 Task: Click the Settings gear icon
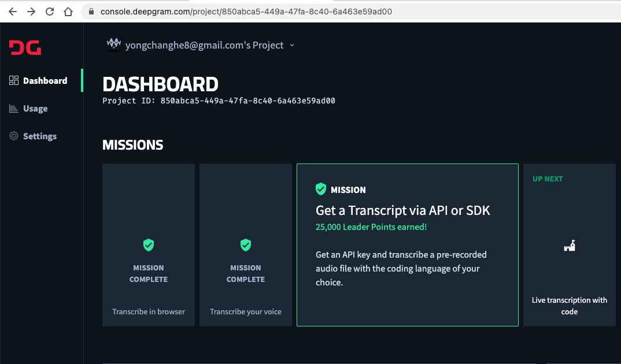point(14,136)
